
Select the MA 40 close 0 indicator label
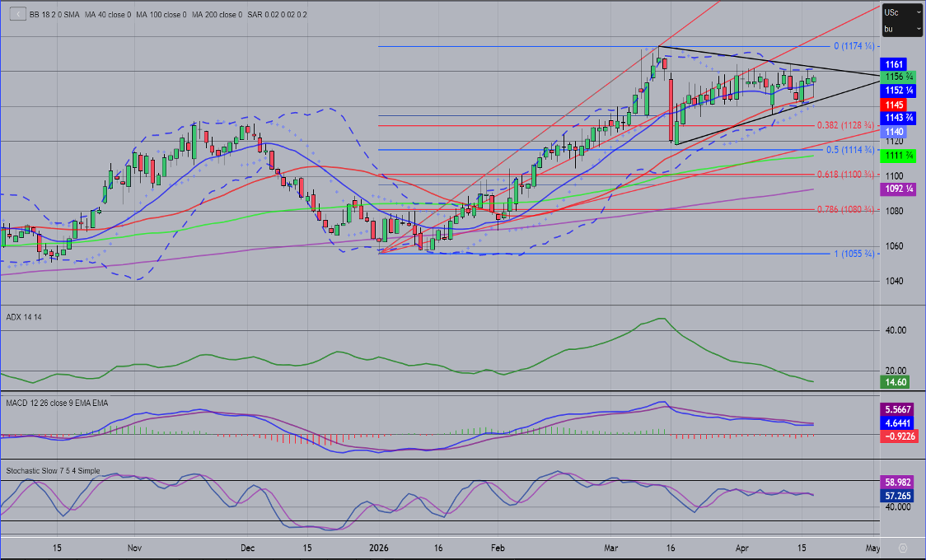[110, 15]
